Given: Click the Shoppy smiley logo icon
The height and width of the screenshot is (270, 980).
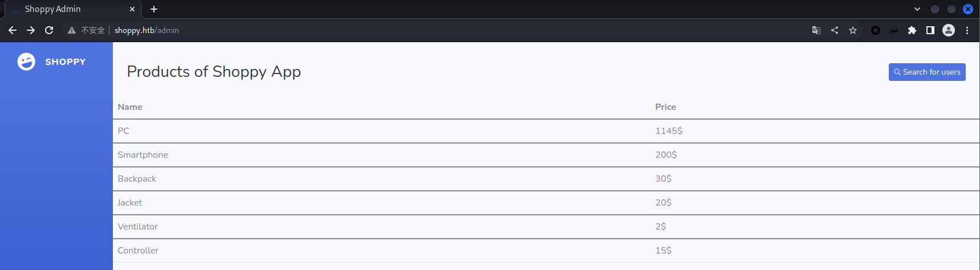Looking at the screenshot, I should 26,62.
